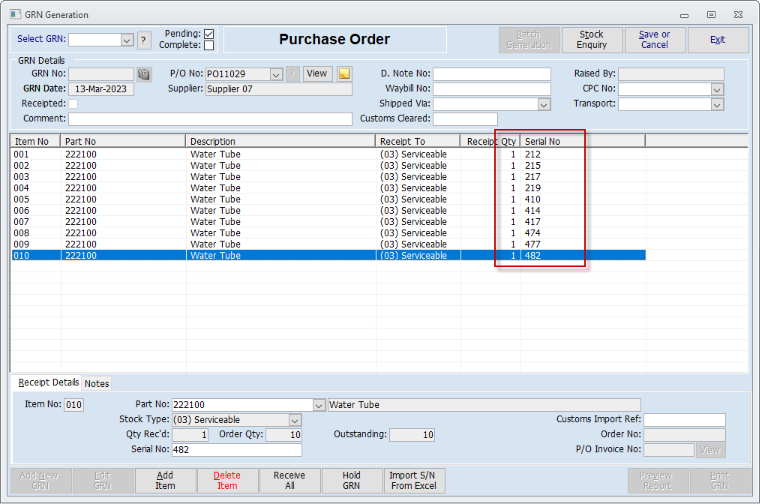This screenshot has height=504, width=760.
Task: Expand the Part No dropdown in Receipt Details
Action: (318, 405)
